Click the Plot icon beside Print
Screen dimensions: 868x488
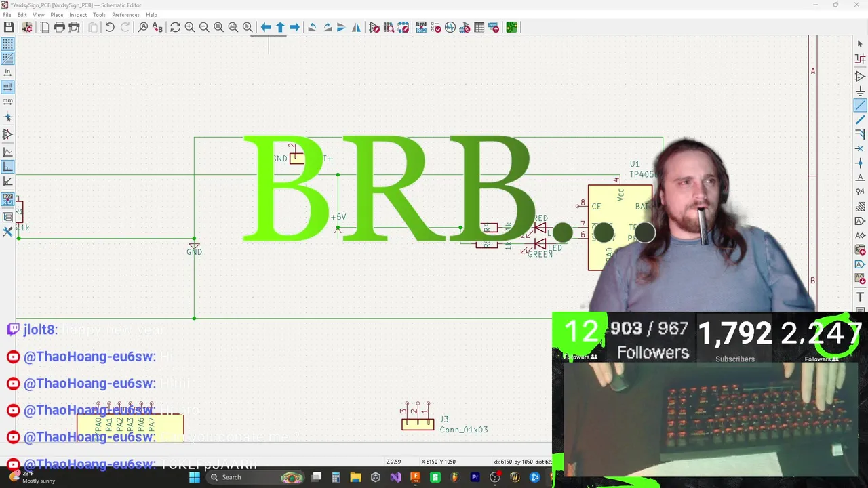pos(75,27)
